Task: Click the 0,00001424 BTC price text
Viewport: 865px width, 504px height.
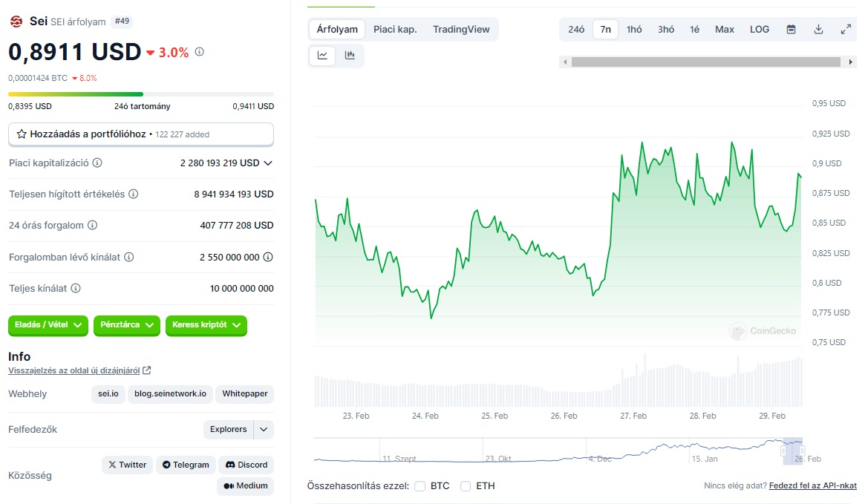Action: [38, 78]
